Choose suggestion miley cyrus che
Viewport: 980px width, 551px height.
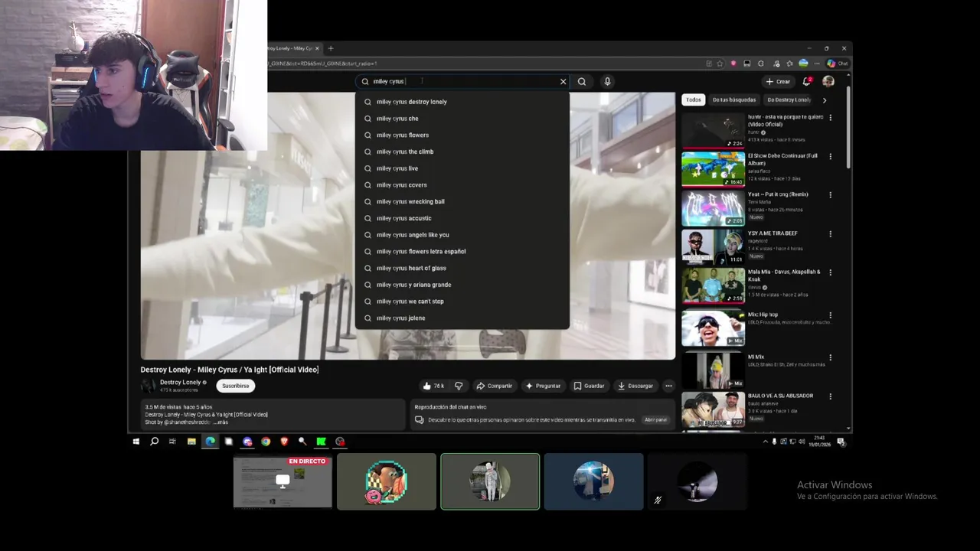click(x=462, y=119)
